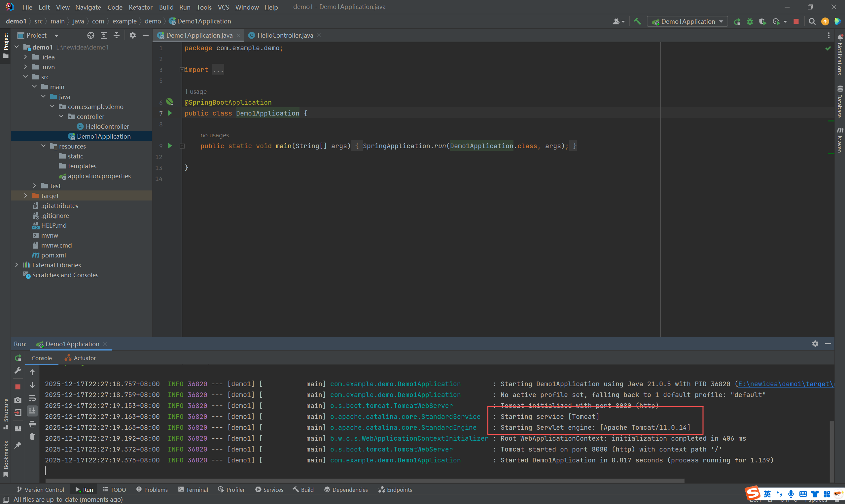The height and width of the screenshot is (504, 845).
Task: Toggle scroll-to-end in the console
Action: point(32,411)
